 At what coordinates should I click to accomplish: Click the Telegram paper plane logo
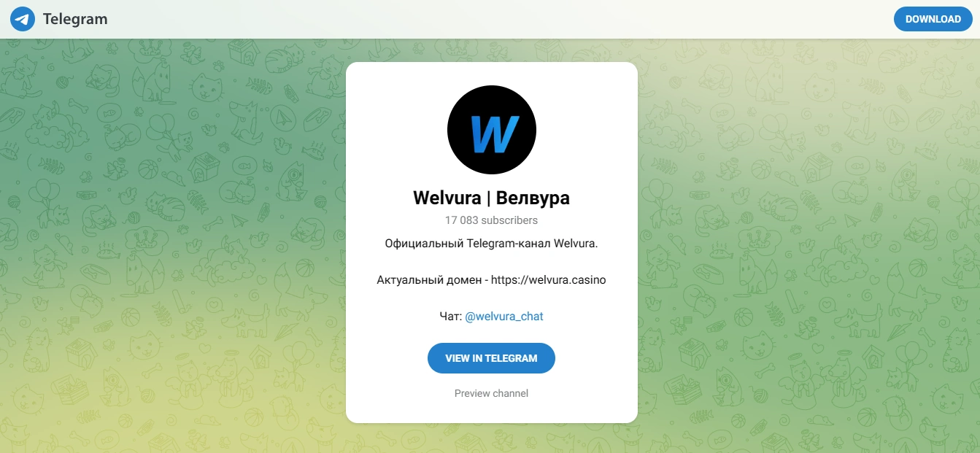pyautogui.click(x=23, y=19)
